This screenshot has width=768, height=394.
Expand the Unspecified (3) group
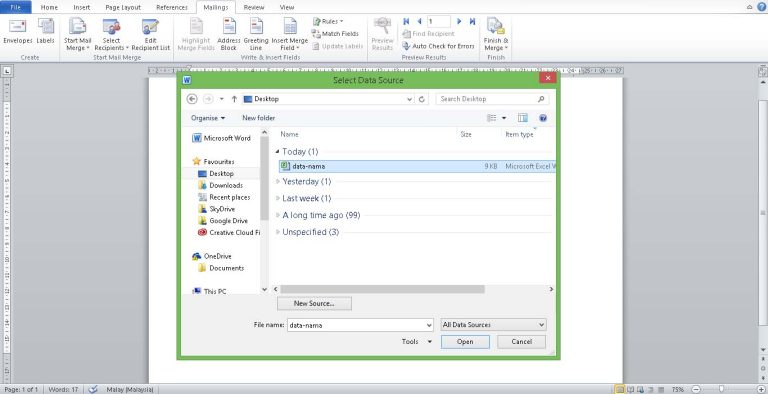point(278,232)
